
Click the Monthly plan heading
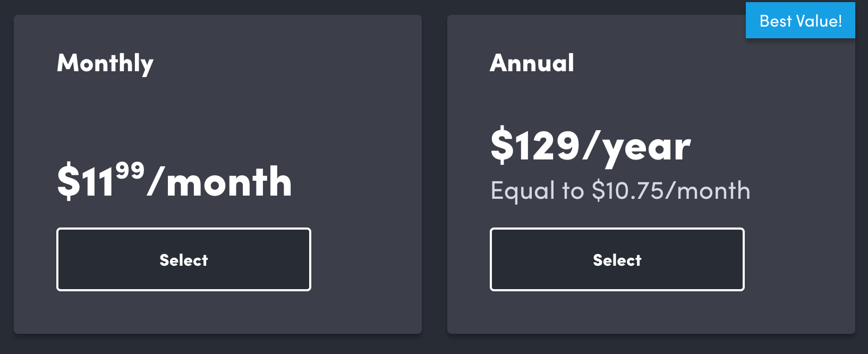pyautogui.click(x=105, y=63)
